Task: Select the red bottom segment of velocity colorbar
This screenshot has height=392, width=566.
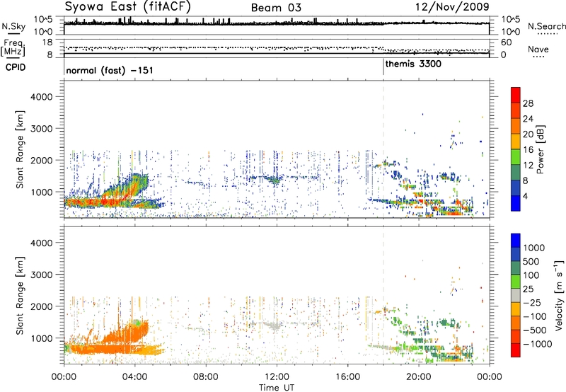Action: tap(516, 350)
